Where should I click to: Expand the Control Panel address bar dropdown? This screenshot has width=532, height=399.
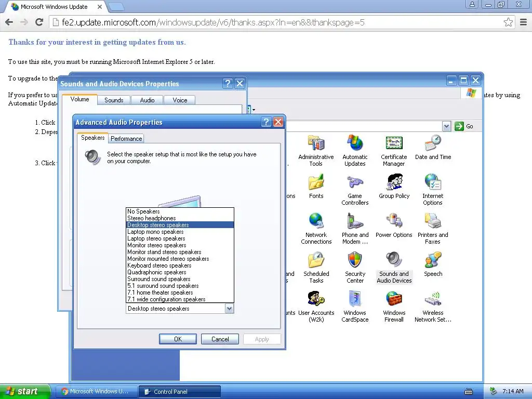tap(446, 126)
